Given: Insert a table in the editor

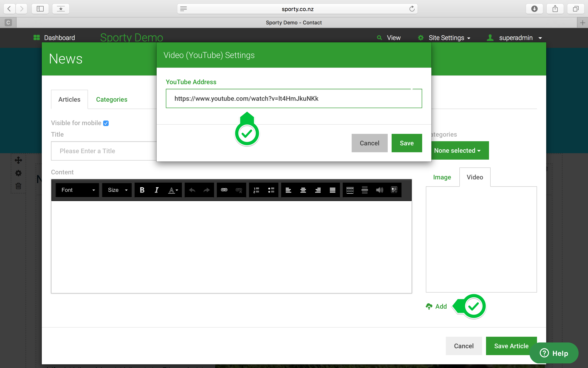Looking at the screenshot, I should click(x=350, y=190).
